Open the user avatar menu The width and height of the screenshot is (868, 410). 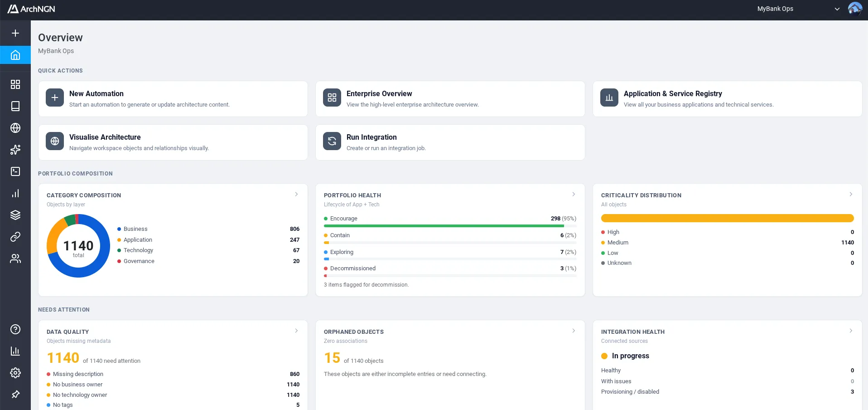[x=855, y=9]
